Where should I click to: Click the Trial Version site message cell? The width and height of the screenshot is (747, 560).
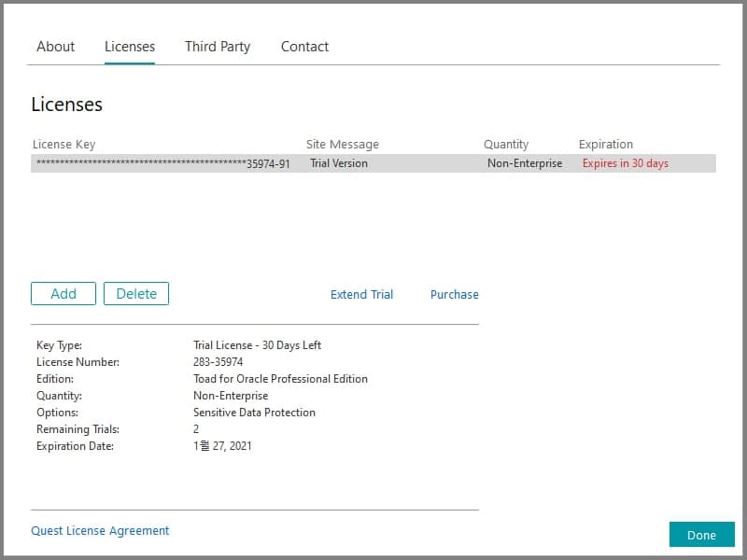point(339,163)
